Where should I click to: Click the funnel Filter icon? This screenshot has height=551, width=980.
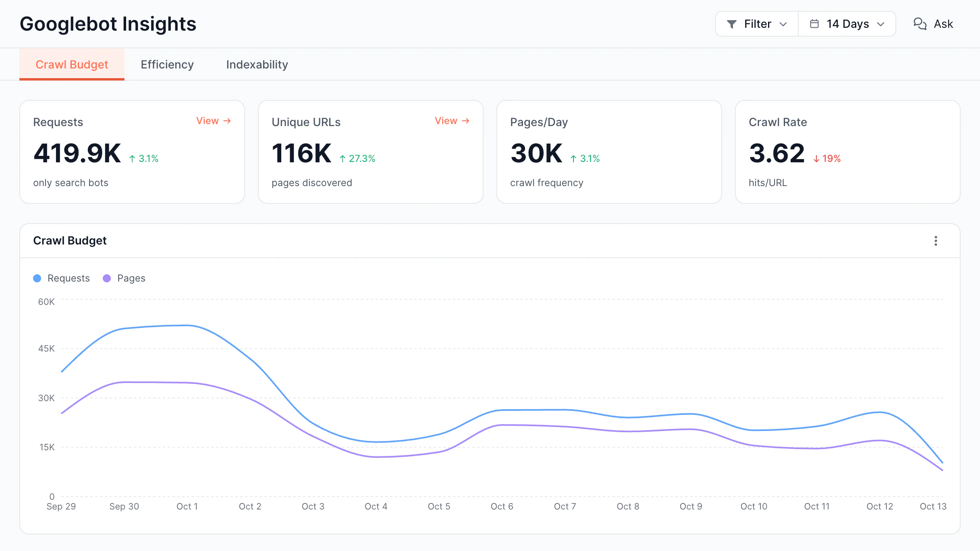coord(732,24)
